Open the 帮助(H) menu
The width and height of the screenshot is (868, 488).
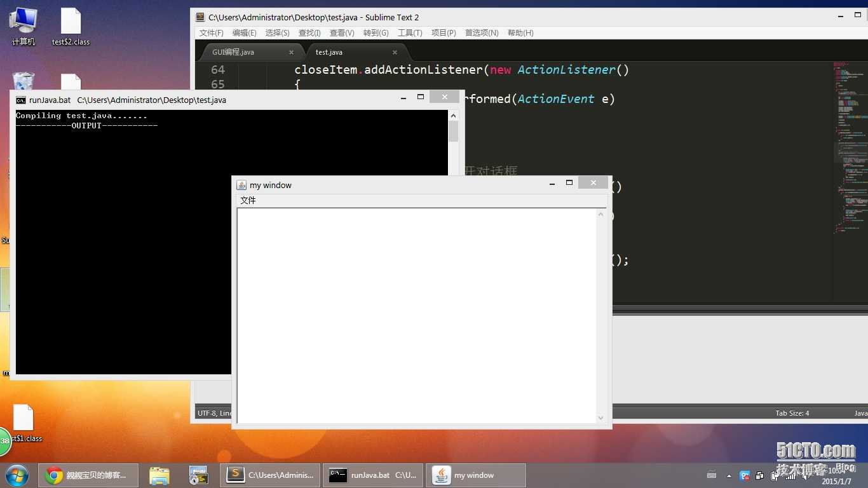click(520, 33)
